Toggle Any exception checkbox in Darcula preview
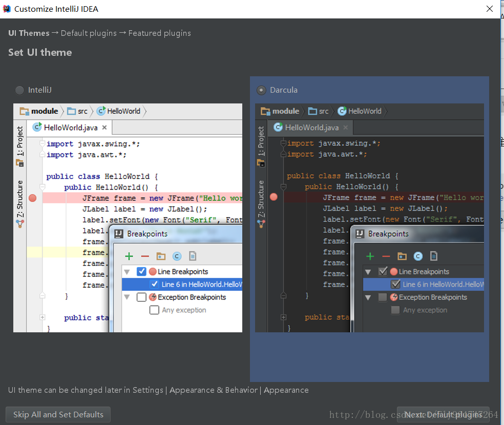 395,310
